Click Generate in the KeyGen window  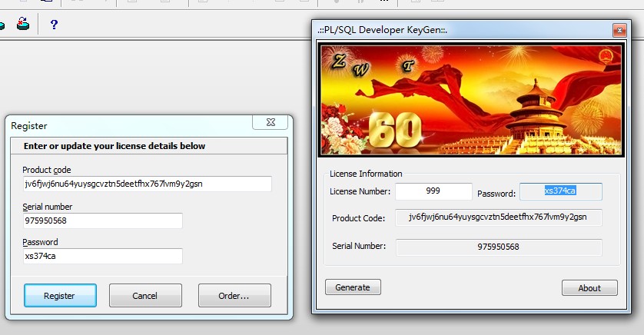[353, 287]
